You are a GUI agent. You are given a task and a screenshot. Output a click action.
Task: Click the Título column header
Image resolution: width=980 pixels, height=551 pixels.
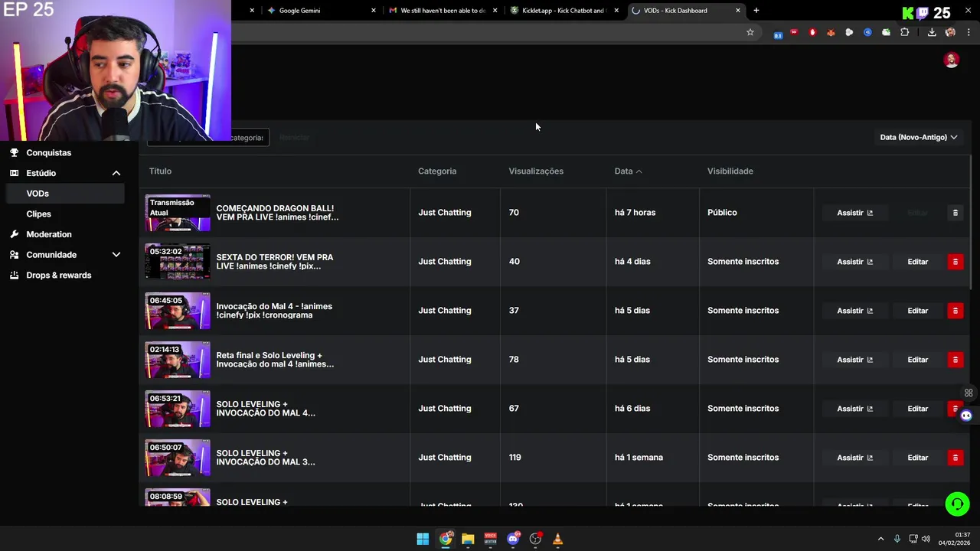[160, 171]
